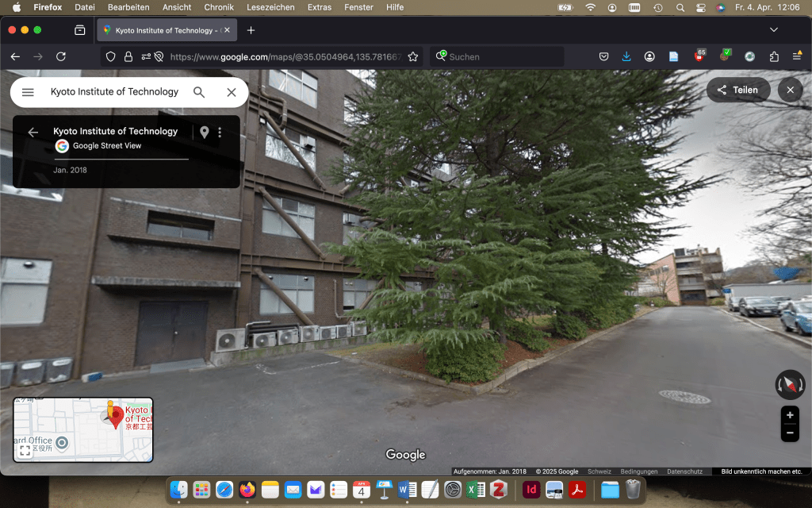
Task: Zoom in with the plus button
Action: point(790,415)
